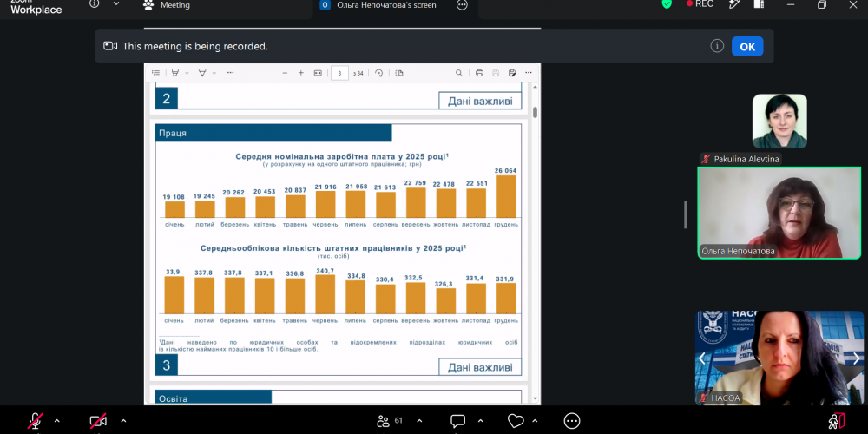
Task: Select the HACOA participant video tile
Action: tap(779, 358)
